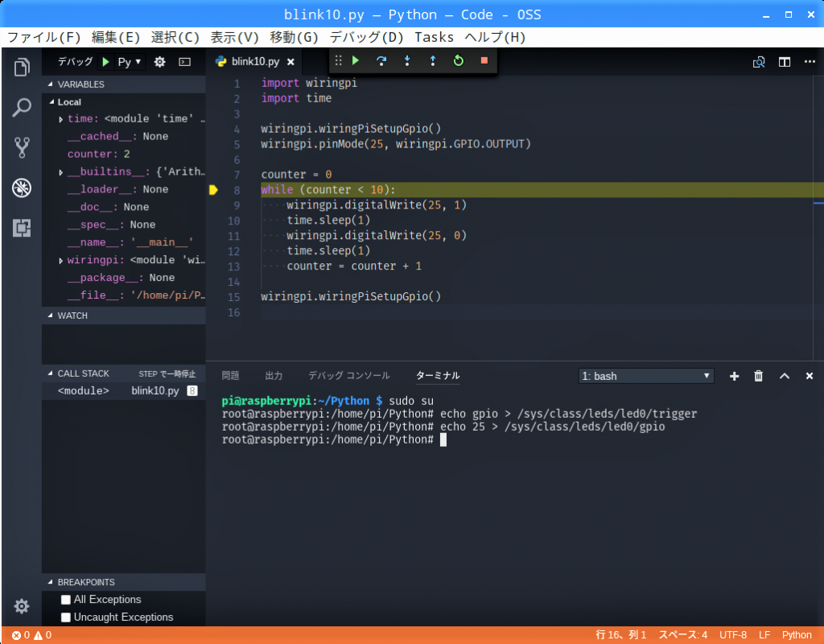Switch to the デバッグ コンソール tab

tap(348, 376)
